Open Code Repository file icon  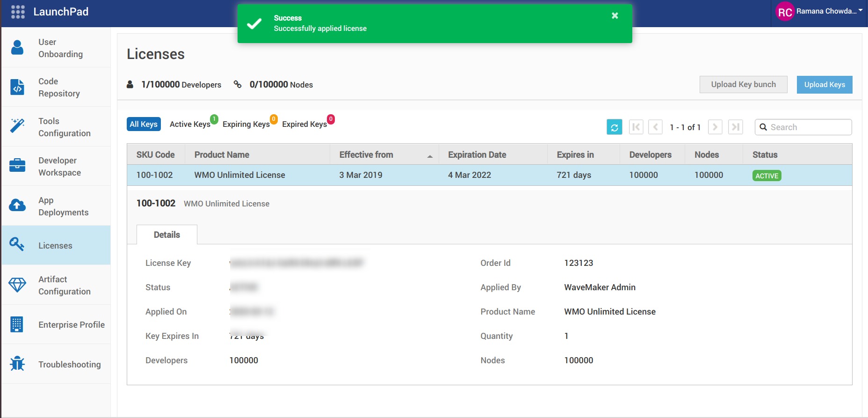[x=17, y=87]
